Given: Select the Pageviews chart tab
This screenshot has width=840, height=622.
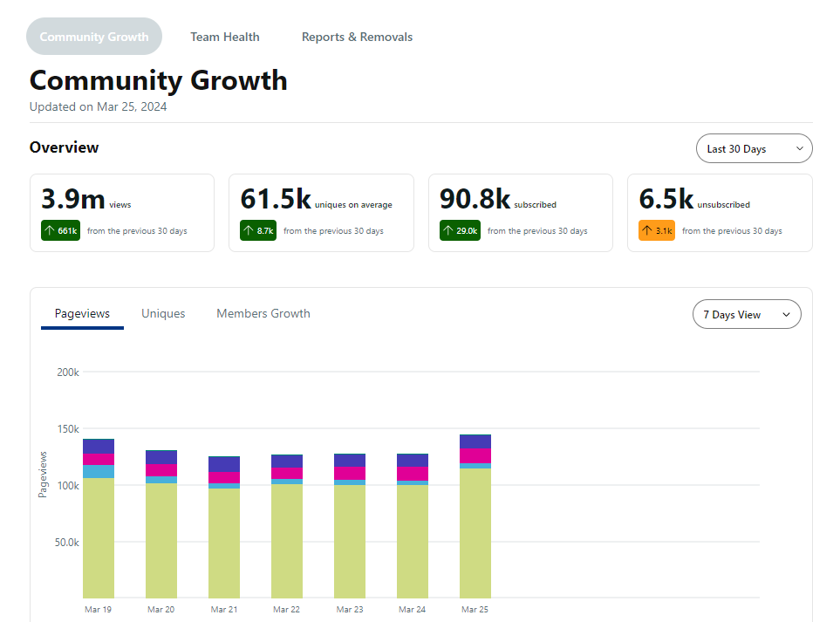Looking at the screenshot, I should click(83, 314).
